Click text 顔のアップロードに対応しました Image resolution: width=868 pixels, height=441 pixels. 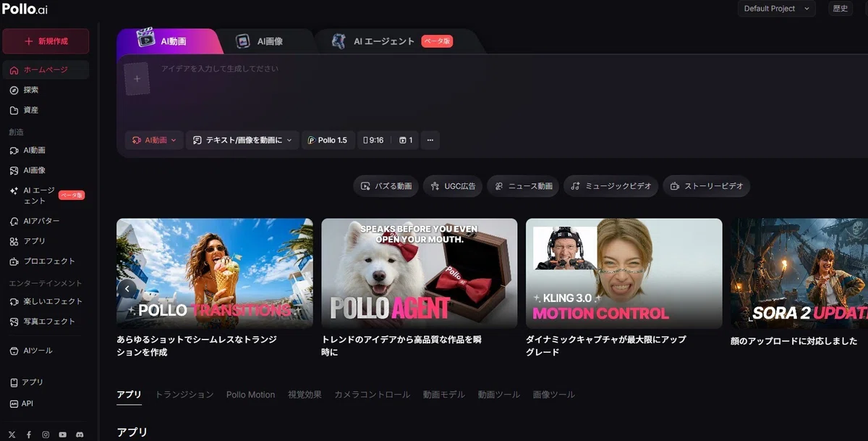point(793,341)
